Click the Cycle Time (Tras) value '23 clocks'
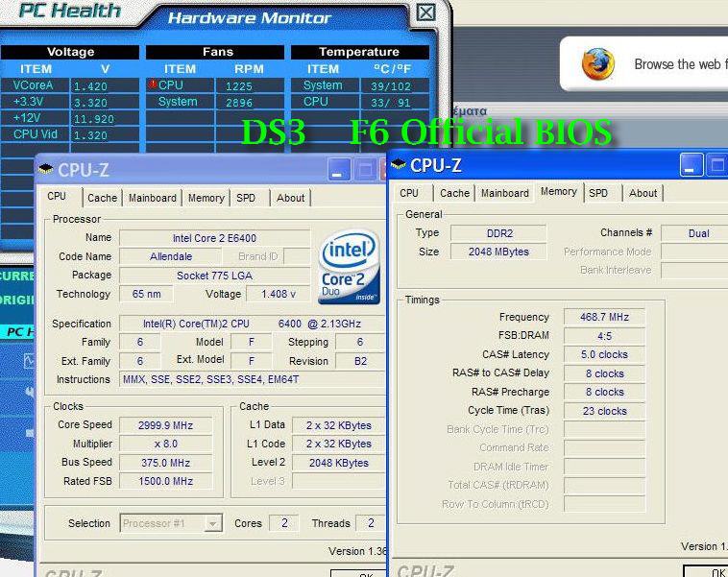This screenshot has height=577, width=728. pyautogui.click(x=604, y=411)
